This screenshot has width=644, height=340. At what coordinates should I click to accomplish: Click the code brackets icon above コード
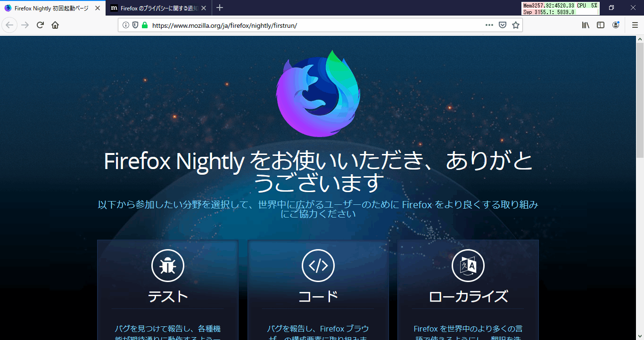318,266
